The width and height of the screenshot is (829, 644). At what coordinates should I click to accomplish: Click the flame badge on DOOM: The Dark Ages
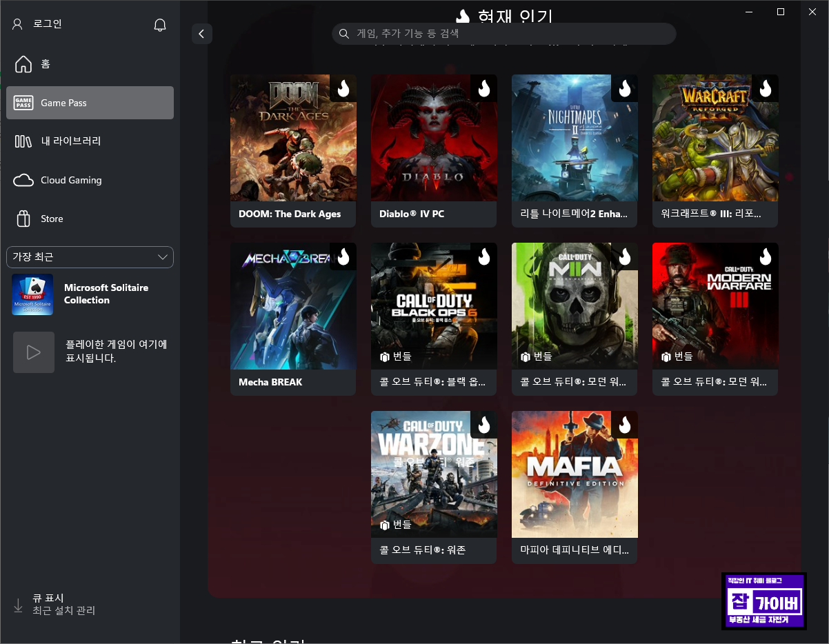click(343, 88)
